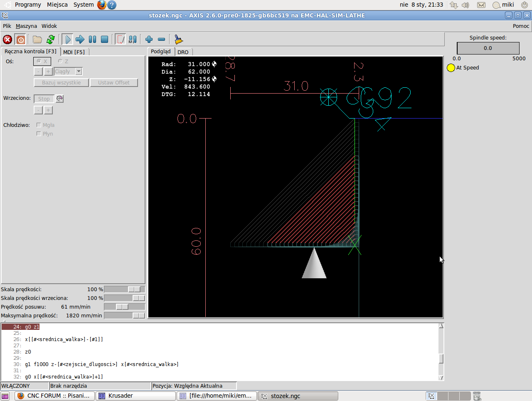Image resolution: width=532 pixels, height=401 pixels.
Task: Jog axis positive with plus button
Action: point(48,72)
